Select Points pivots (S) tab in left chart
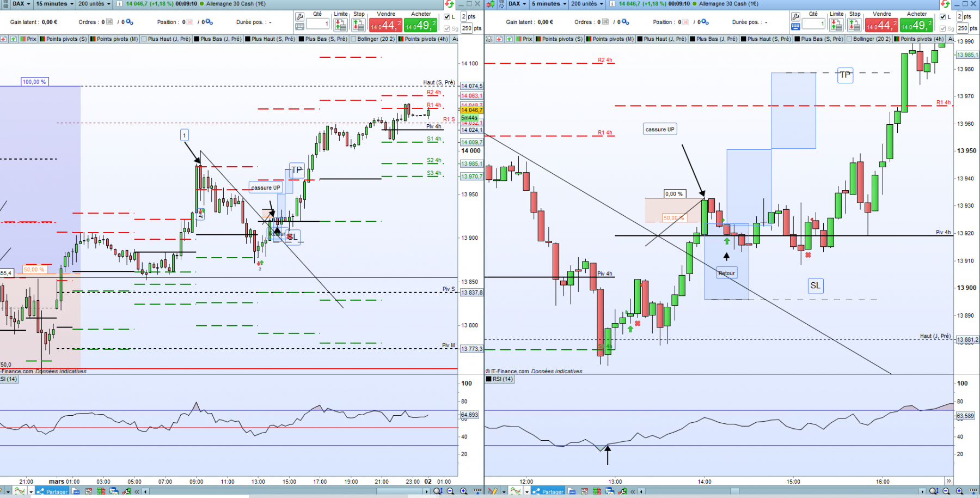This screenshot has height=498, width=980. 63,39
